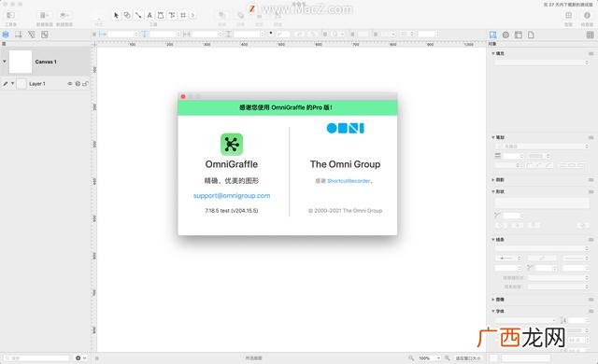The image size is (598, 364).
Task: Toggle the Sidebar button in toolbar
Action: [x=10, y=15]
